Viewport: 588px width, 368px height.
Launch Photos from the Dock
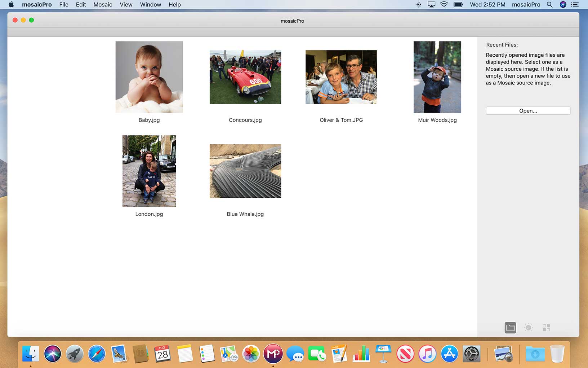click(x=251, y=354)
